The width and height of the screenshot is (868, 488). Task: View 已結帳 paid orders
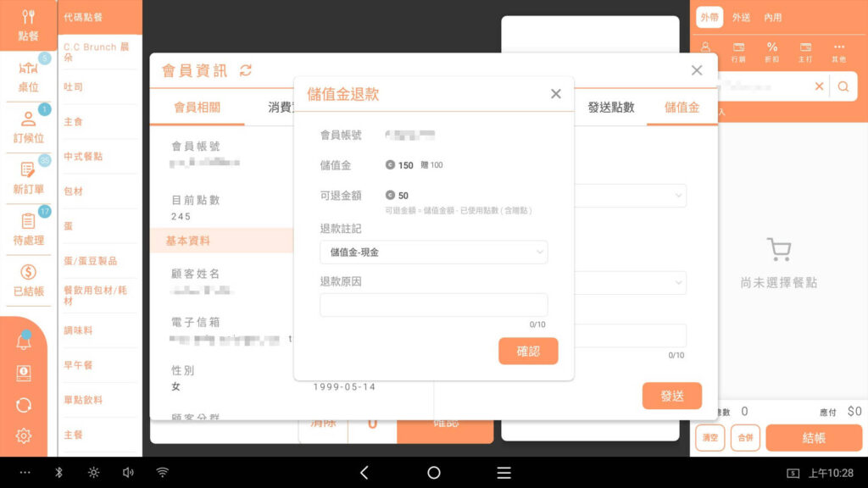pos(28,280)
